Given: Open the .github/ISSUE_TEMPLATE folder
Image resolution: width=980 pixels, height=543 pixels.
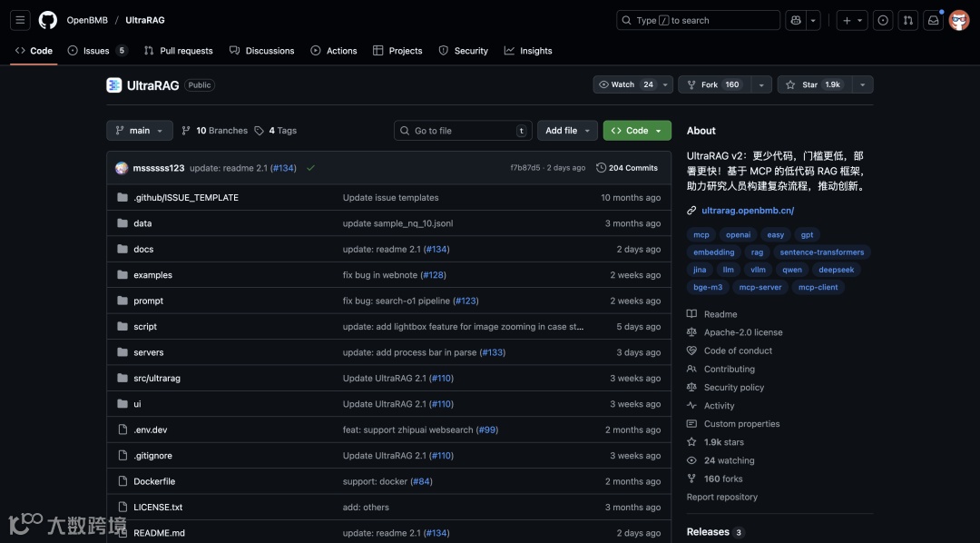Looking at the screenshot, I should [186, 198].
